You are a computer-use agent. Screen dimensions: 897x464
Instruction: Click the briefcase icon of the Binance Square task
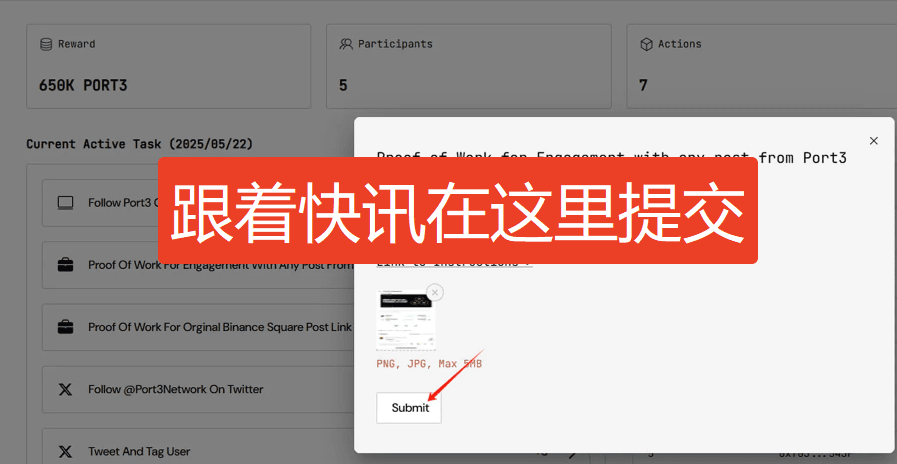click(65, 327)
